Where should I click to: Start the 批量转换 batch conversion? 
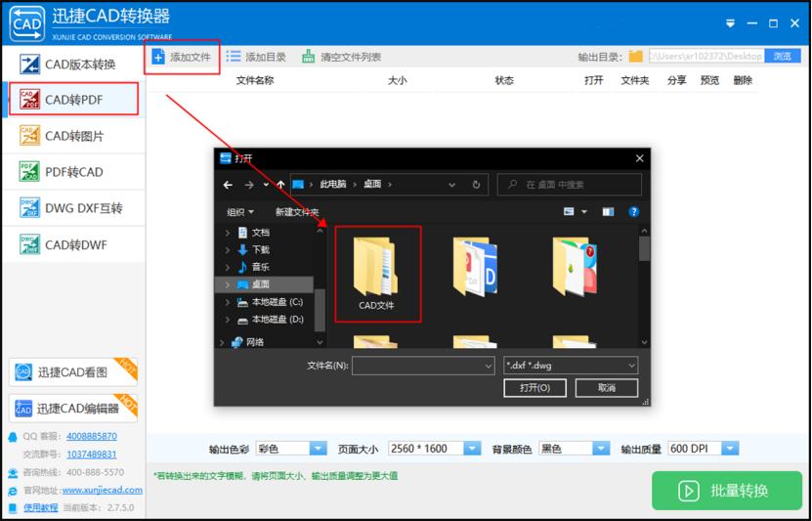(727, 491)
